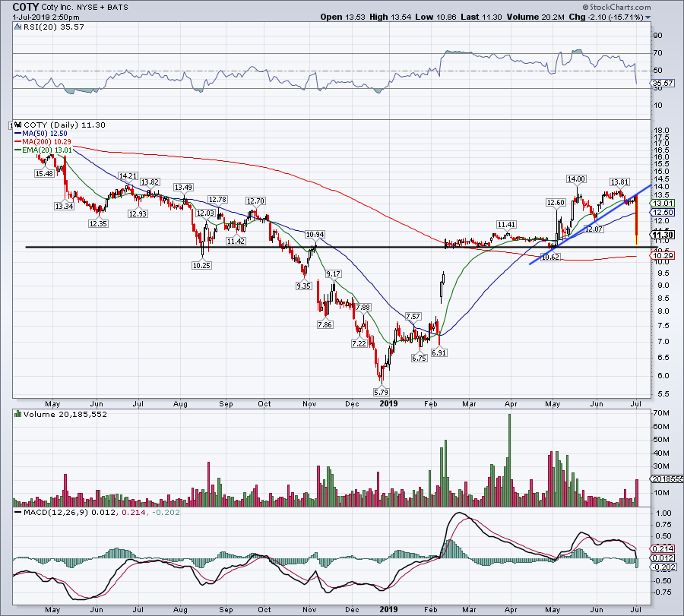Click the 12.78 peak price label

coord(217,200)
